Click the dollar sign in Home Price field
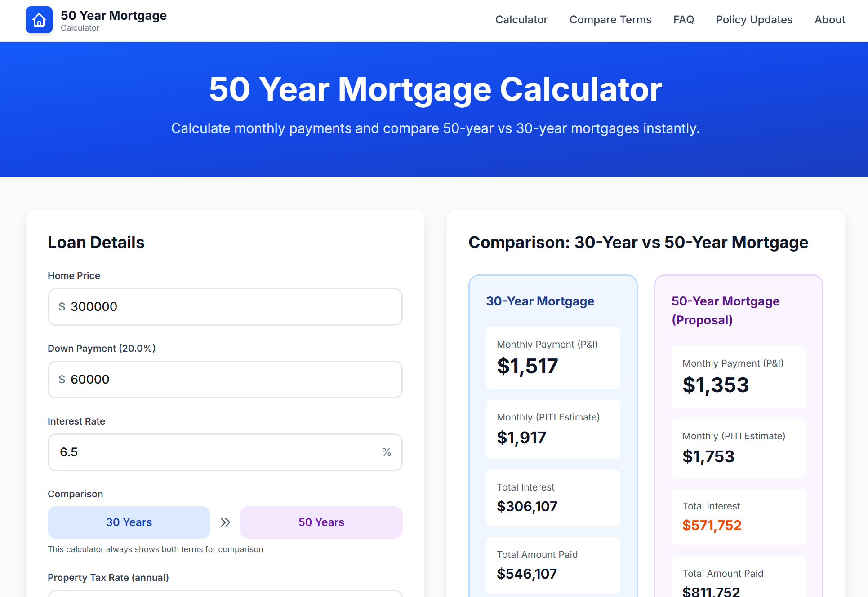The image size is (868, 597). pyautogui.click(x=62, y=307)
